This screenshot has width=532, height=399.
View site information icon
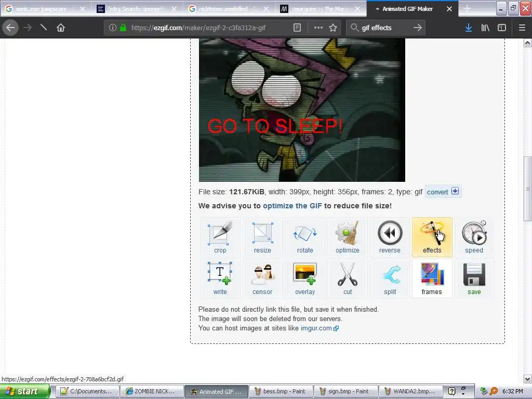click(x=113, y=28)
